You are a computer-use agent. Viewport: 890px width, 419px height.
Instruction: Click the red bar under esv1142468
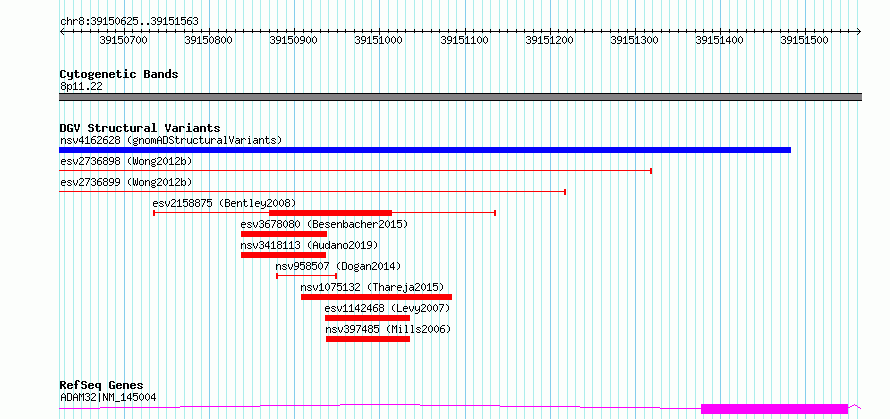click(367, 318)
